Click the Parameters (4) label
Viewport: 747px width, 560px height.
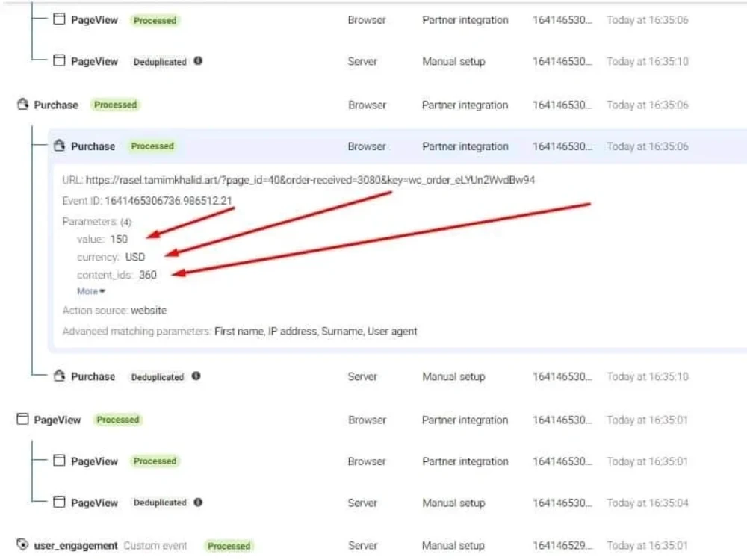pyautogui.click(x=96, y=222)
